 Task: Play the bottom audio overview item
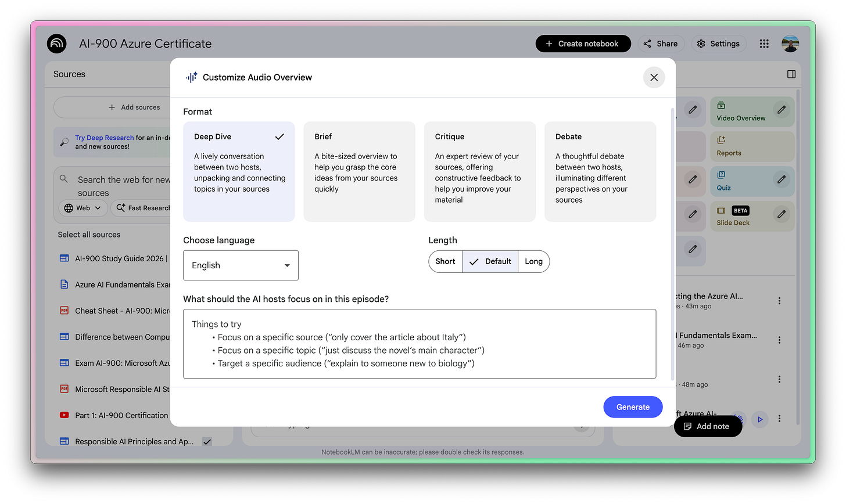[759, 419]
